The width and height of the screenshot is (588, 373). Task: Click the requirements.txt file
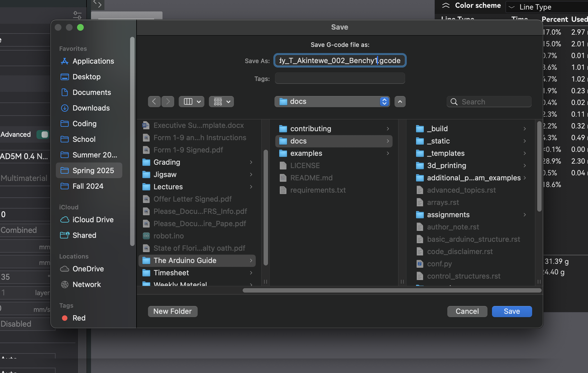334,190
